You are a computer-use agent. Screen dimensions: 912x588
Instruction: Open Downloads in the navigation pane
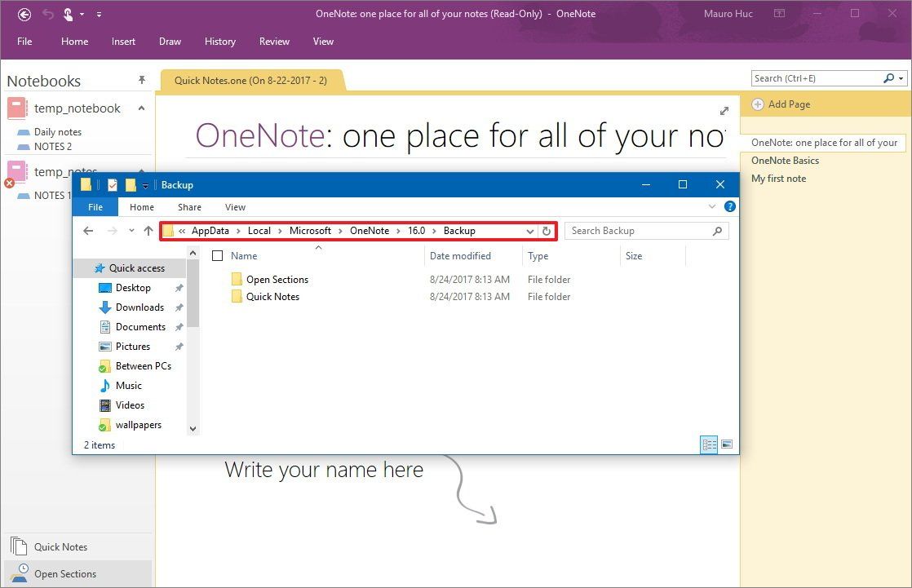tap(139, 307)
